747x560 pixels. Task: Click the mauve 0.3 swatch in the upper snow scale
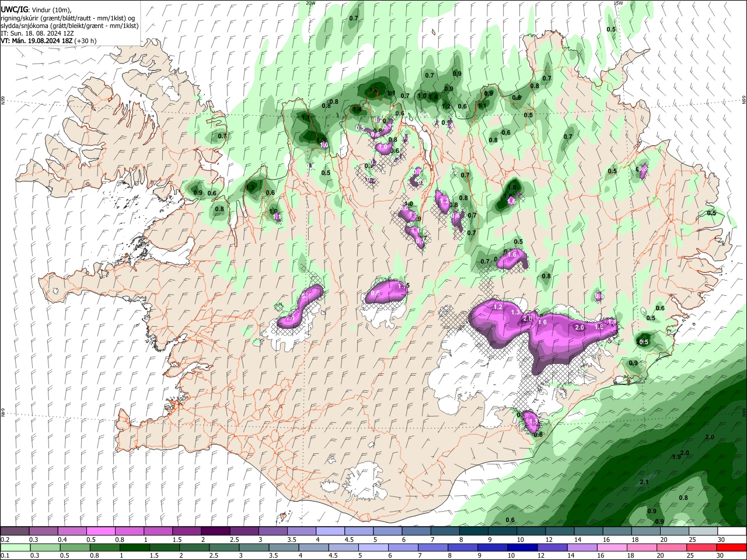pos(43,531)
